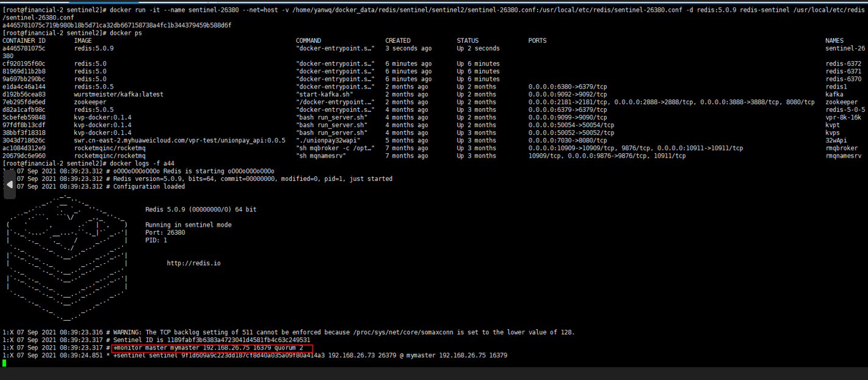
Task: Select image name wurstmeister/kafka:latest
Action: [x=119, y=95]
